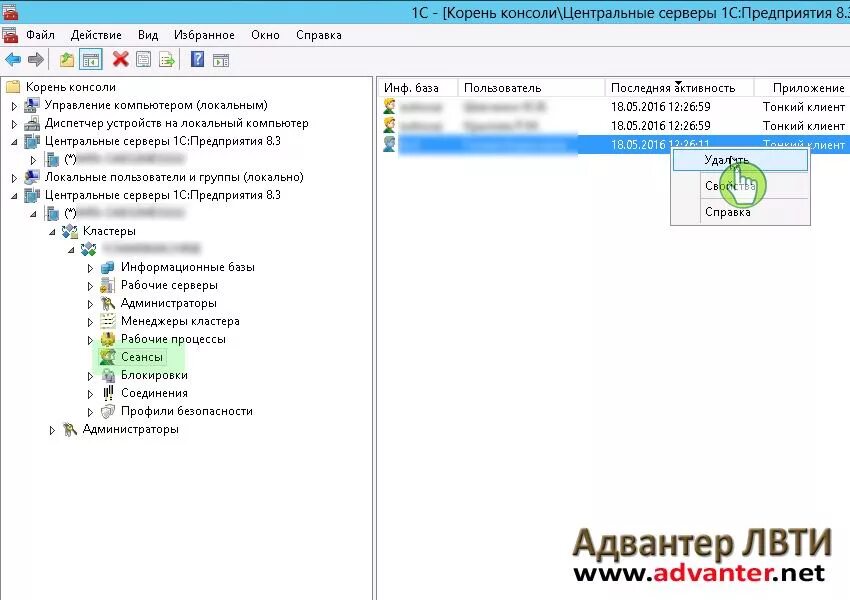Open the Действие menu
Screen dimensions: 850x600
96,35
